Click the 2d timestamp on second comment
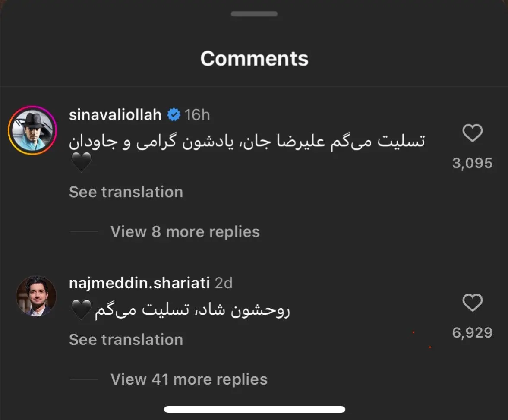The height and width of the screenshot is (420, 508). tap(224, 283)
